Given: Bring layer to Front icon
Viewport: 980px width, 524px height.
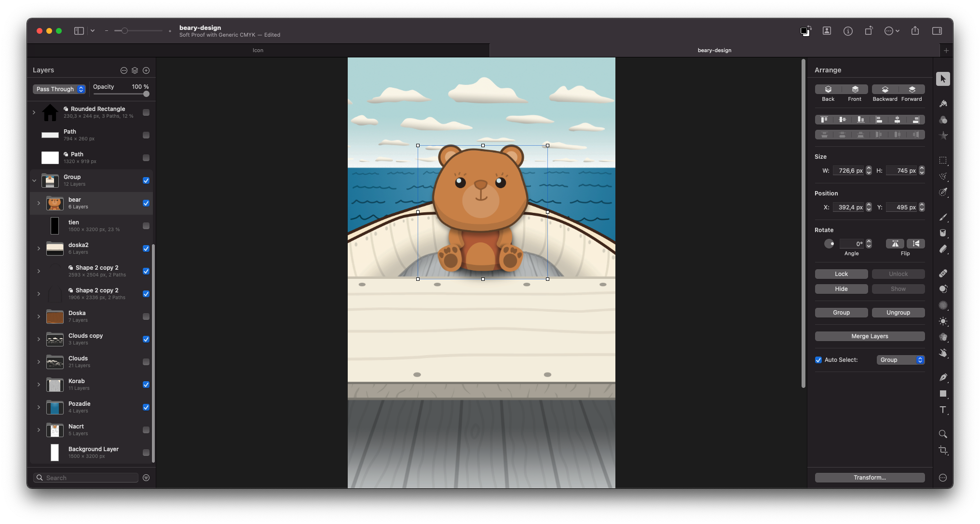Looking at the screenshot, I should (855, 90).
